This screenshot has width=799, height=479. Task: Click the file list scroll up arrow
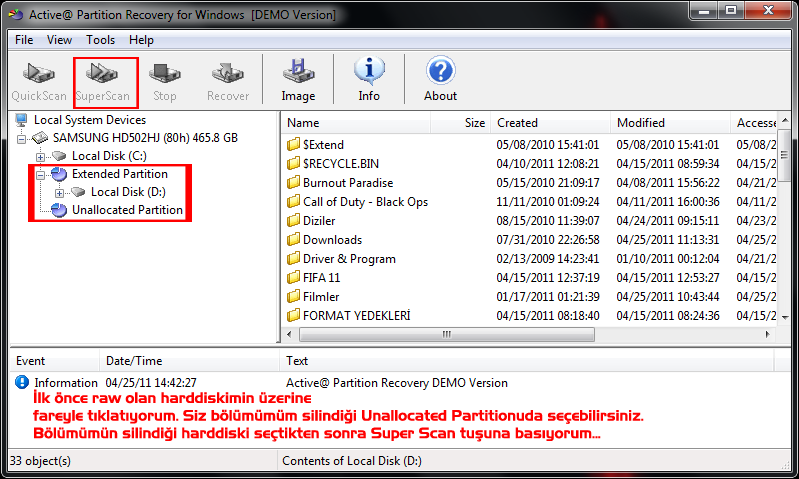tap(785, 120)
